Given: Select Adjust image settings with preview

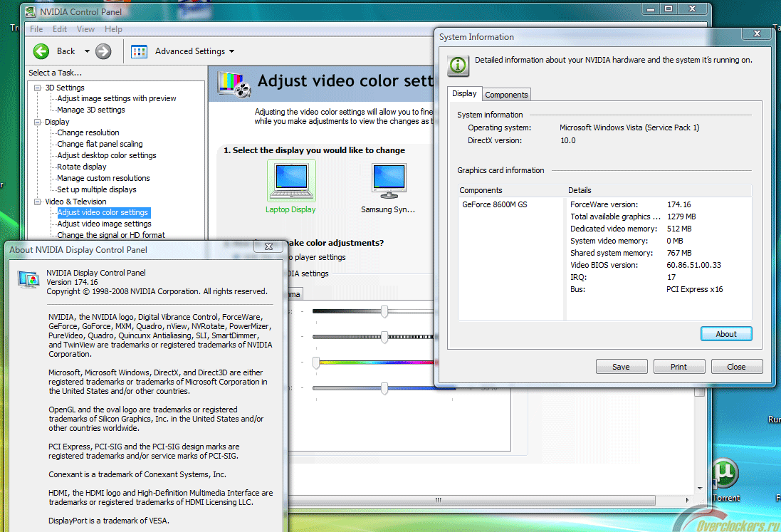Looking at the screenshot, I should (x=117, y=98).
